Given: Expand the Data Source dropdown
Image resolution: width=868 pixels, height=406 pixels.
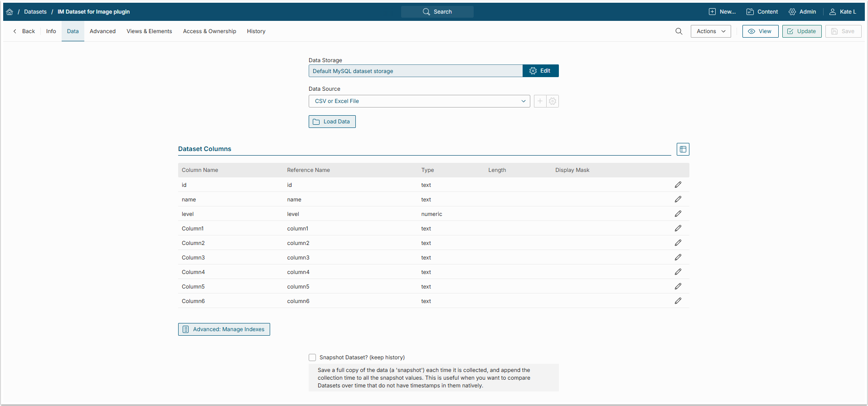Looking at the screenshot, I should pos(419,101).
